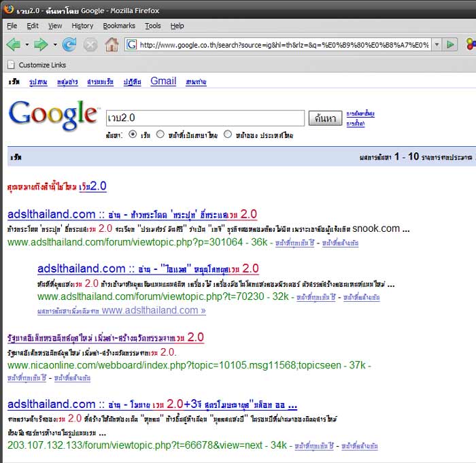This screenshot has width=476, height=463.
Task: Click the Thai search button beside the query box
Action: point(325,118)
